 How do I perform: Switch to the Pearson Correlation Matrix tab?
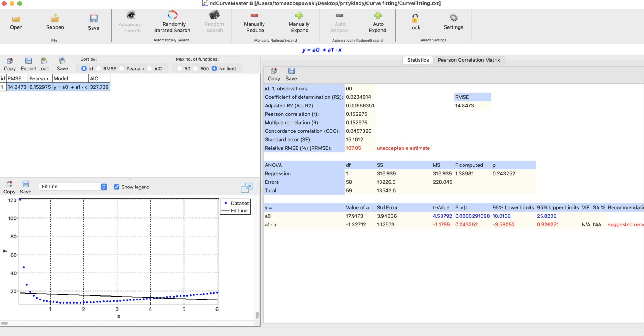[468, 60]
